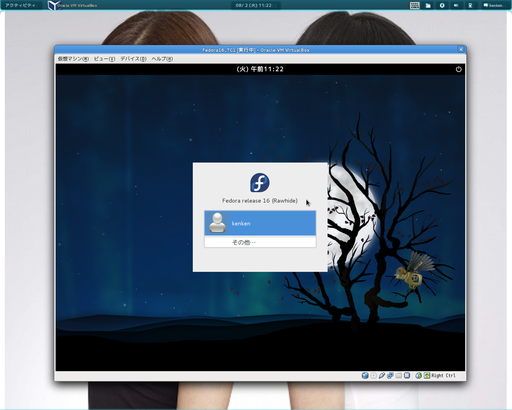Open the 仮想マシン menu

73,59
